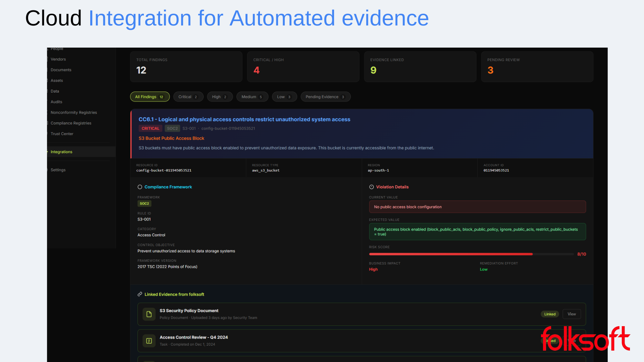Open Settings in the sidebar
This screenshot has width=644, height=362.
coord(58,170)
